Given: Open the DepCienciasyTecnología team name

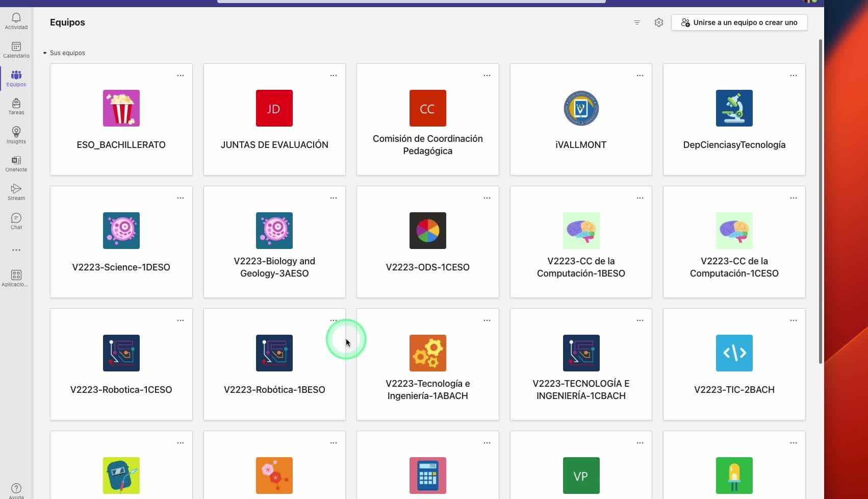Looking at the screenshot, I should pos(734,145).
